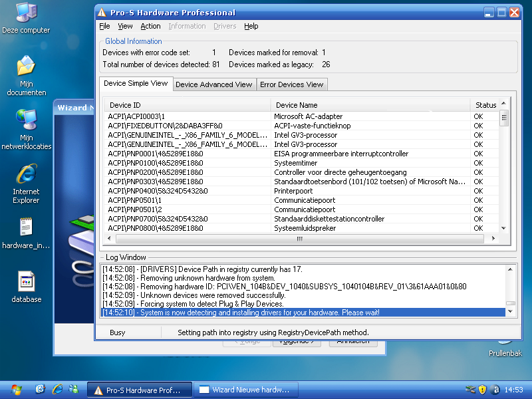532x399 pixels.
Task: Click the device list horizontal scrollbar thumb
Action: coord(300,239)
